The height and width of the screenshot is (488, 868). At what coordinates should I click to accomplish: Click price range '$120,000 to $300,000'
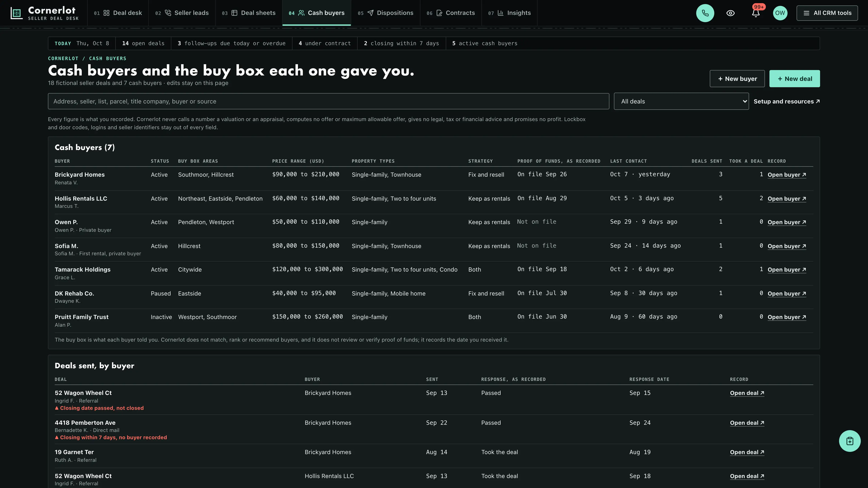click(x=307, y=269)
